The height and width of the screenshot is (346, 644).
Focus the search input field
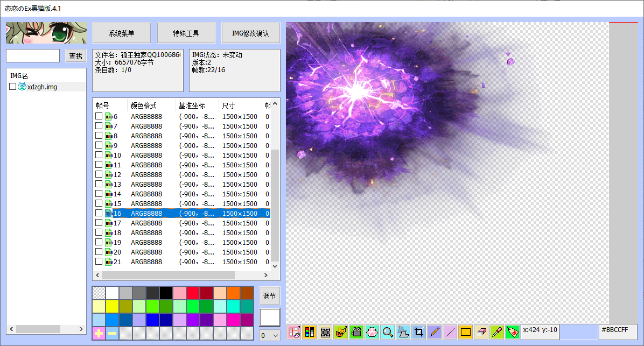33,56
